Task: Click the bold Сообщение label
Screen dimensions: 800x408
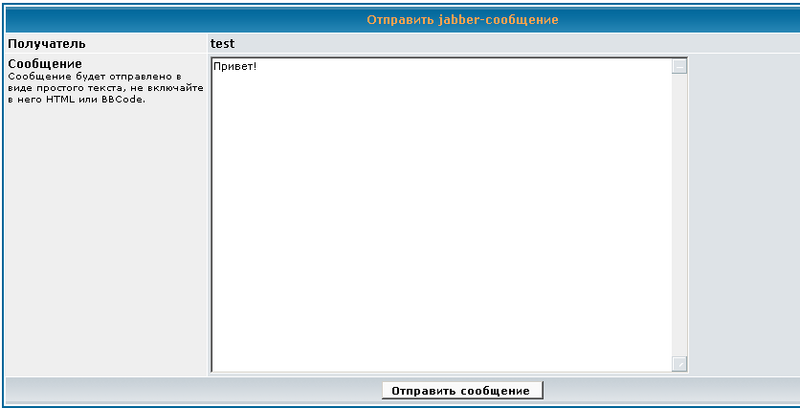Action: (x=45, y=64)
